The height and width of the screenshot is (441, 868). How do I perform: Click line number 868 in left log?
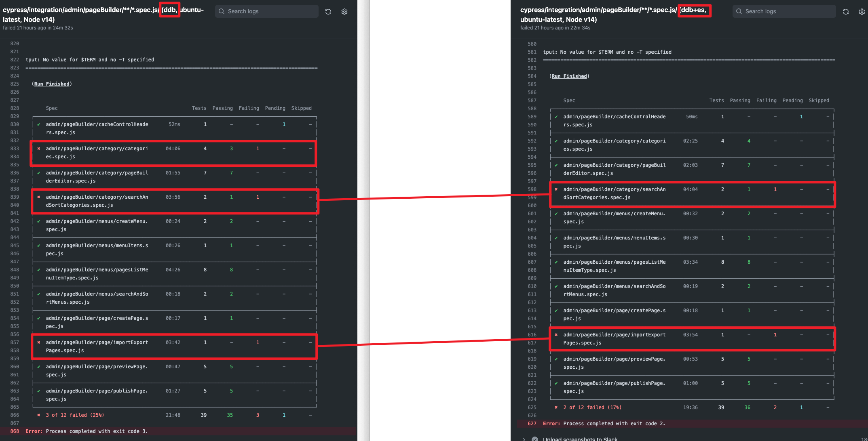(15, 431)
